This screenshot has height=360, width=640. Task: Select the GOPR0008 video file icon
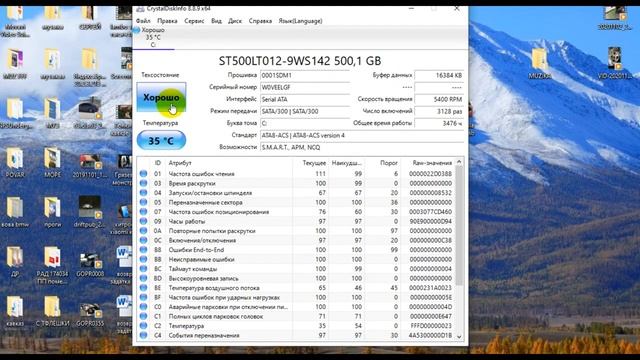click(90, 264)
